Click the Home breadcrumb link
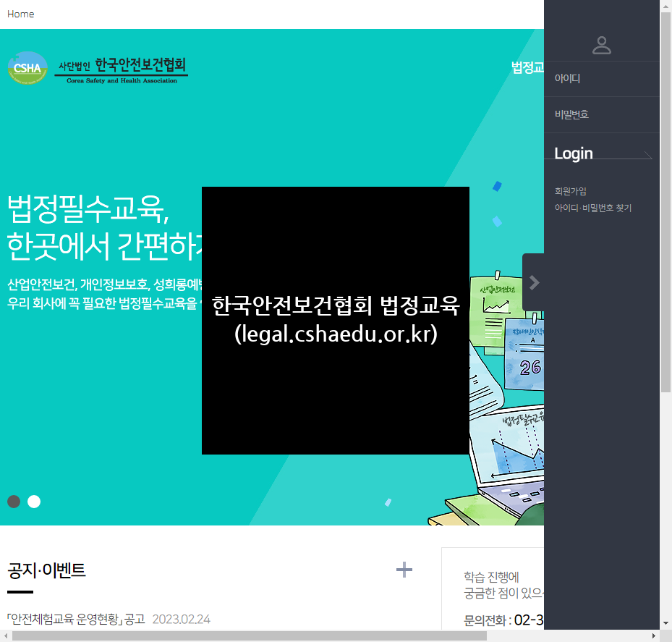The image size is (672, 642). point(20,14)
